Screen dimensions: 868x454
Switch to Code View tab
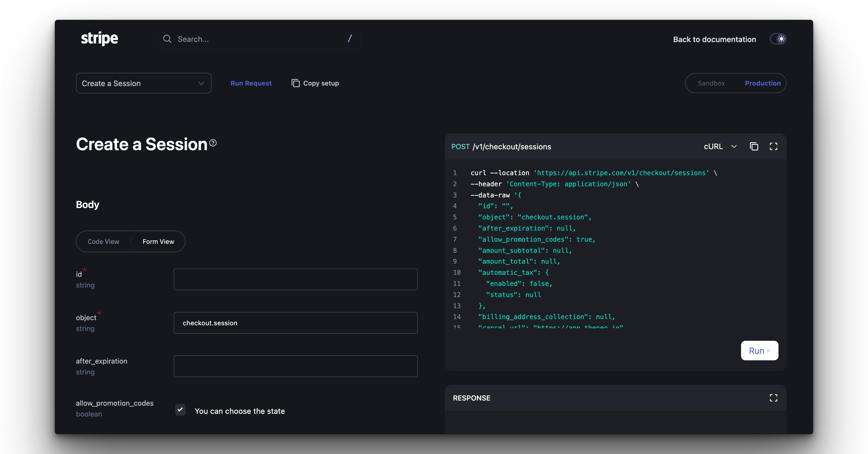tap(103, 241)
